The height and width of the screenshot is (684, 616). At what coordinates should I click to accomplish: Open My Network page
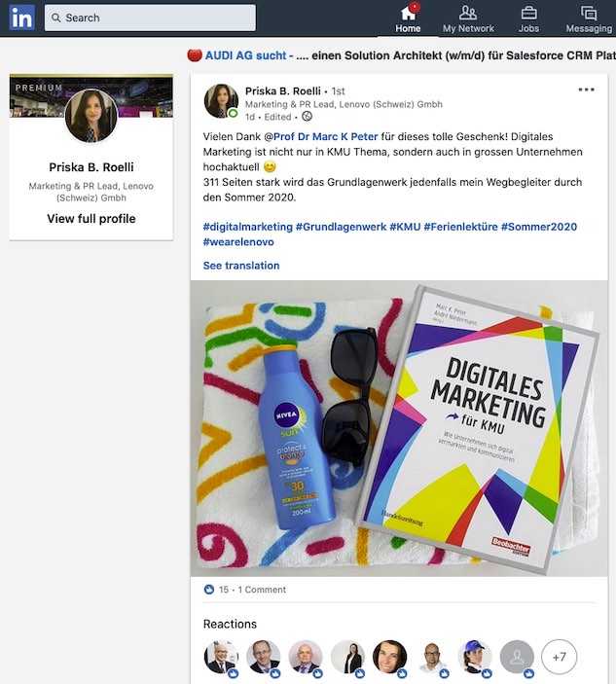(468, 18)
